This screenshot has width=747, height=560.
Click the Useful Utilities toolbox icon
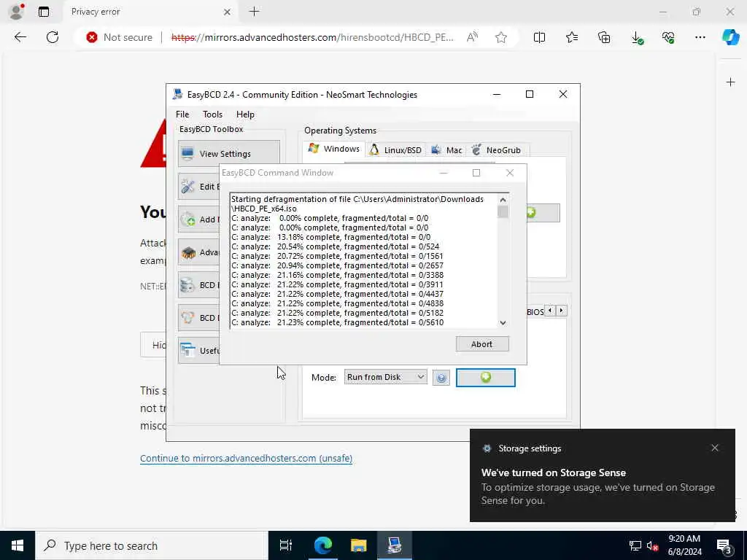pos(188,351)
